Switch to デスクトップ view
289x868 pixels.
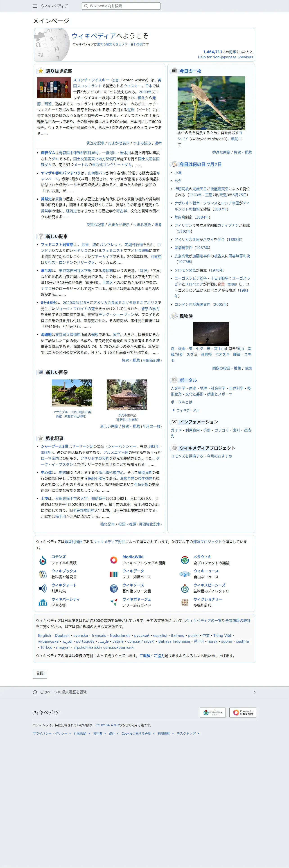186,733
